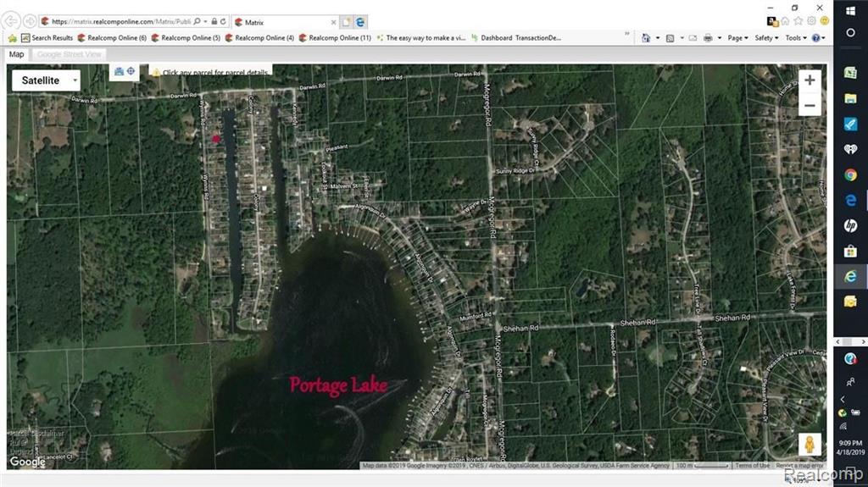Viewport: 868px width, 487px height.
Task: Click the browser Back arrow button
Action: pos(11,21)
